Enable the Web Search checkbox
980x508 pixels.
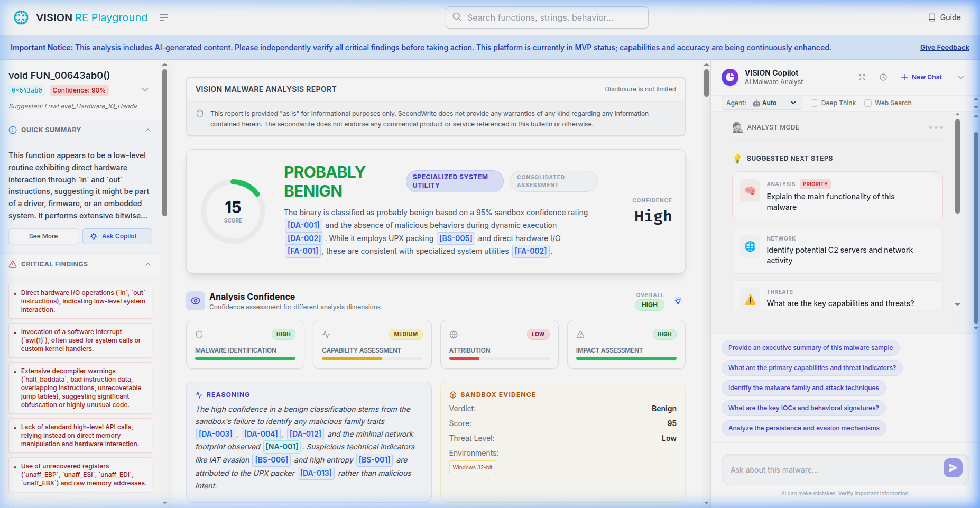[x=868, y=103]
